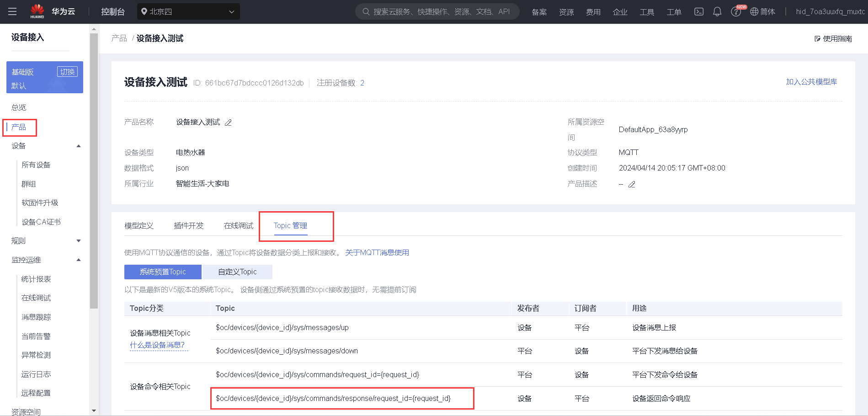
Task: Click the 切换 edition button
Action: coord(67,72)
